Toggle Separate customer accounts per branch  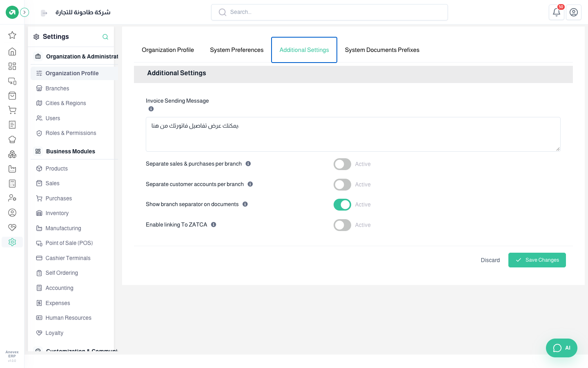342,184
